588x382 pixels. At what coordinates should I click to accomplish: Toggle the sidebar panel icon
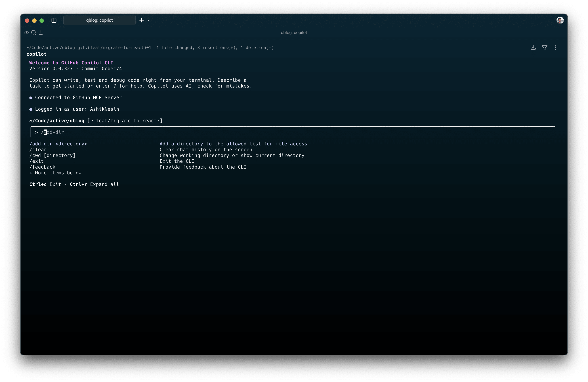54,20
